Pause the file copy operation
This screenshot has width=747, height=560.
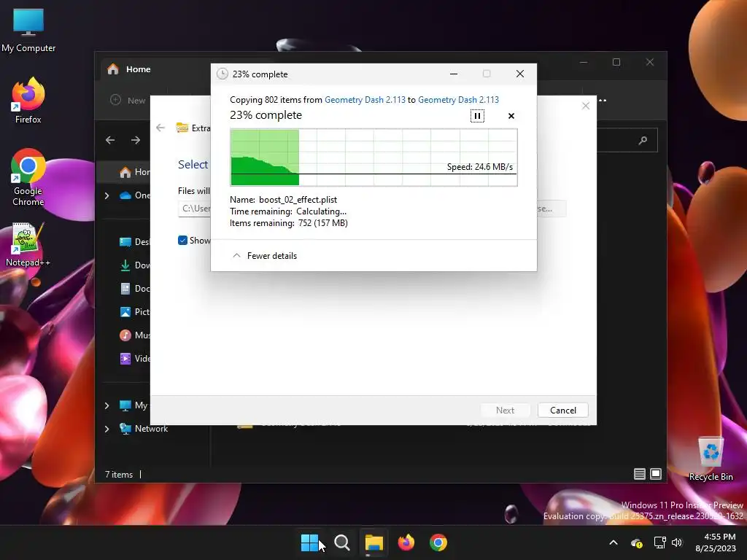pos(477,116)
